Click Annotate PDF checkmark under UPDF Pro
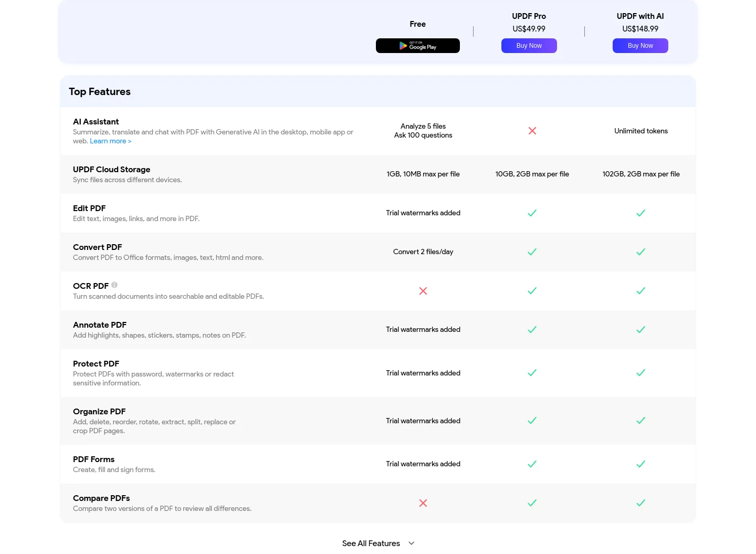Viewport: 756px width, 554px height. click(532, 329)
